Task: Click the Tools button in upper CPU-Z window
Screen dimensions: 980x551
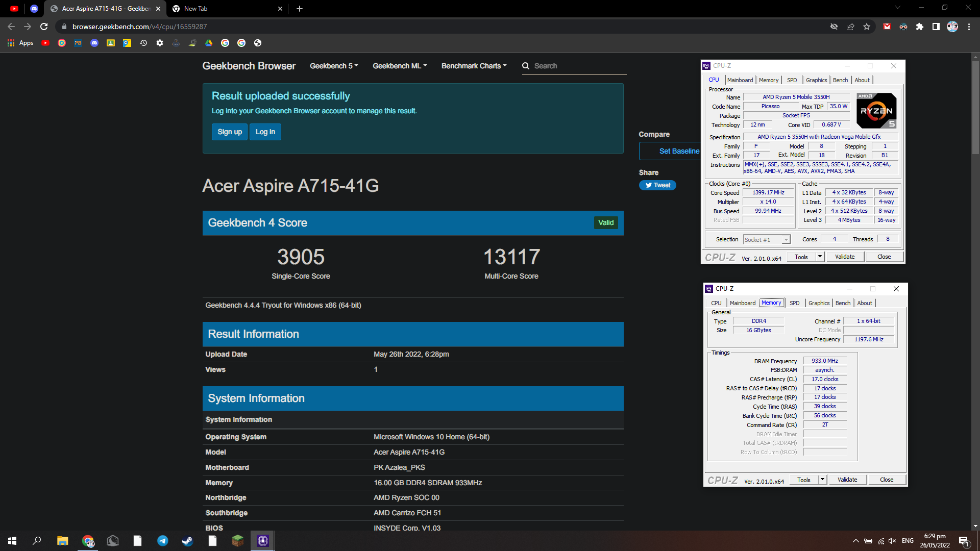Action: coord(801,257)
